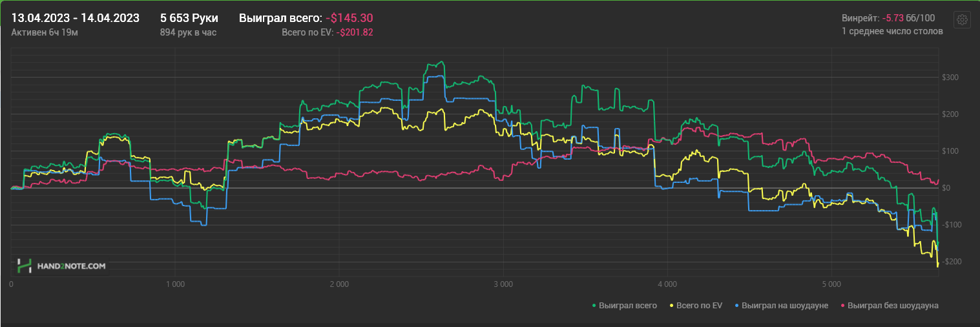The width and height of the screenshot is (980, 327).
Task: Click the $100 y-axis label
Action: click(950, 151)
